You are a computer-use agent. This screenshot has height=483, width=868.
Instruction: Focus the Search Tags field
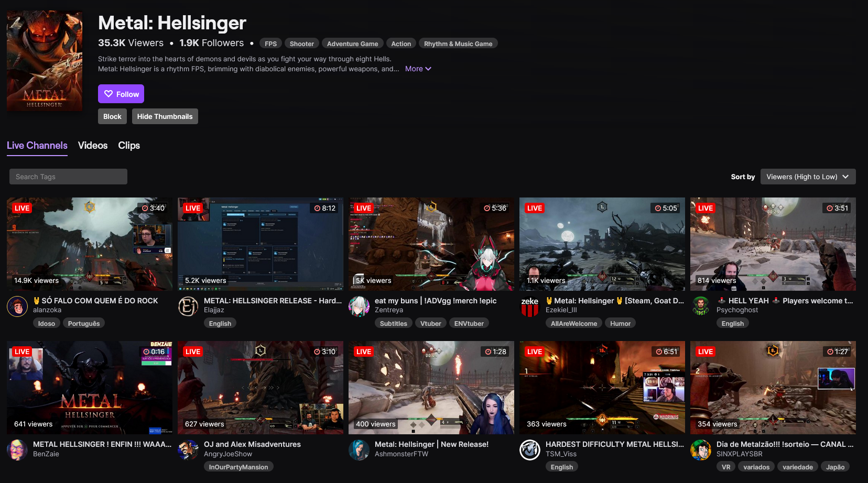[x=68, y=177]
